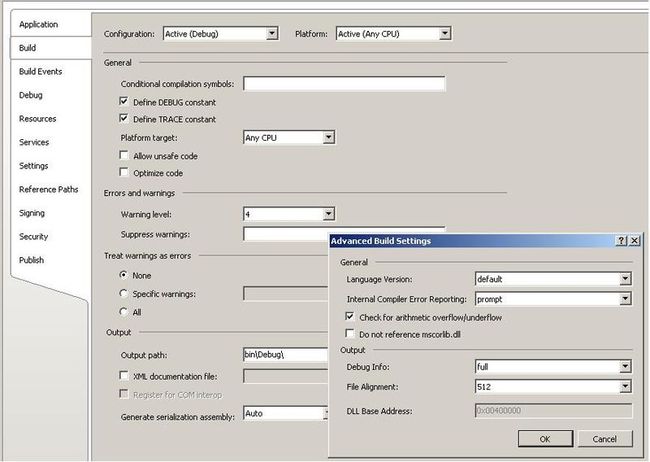Enable Optimize code checkbox
This screenshot has height=462, width=650.
124,172
